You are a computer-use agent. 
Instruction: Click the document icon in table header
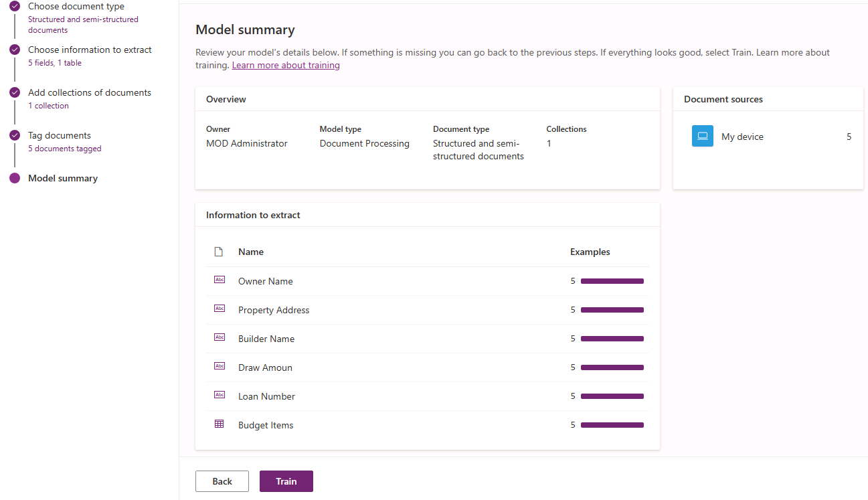(x=218, y=252)
